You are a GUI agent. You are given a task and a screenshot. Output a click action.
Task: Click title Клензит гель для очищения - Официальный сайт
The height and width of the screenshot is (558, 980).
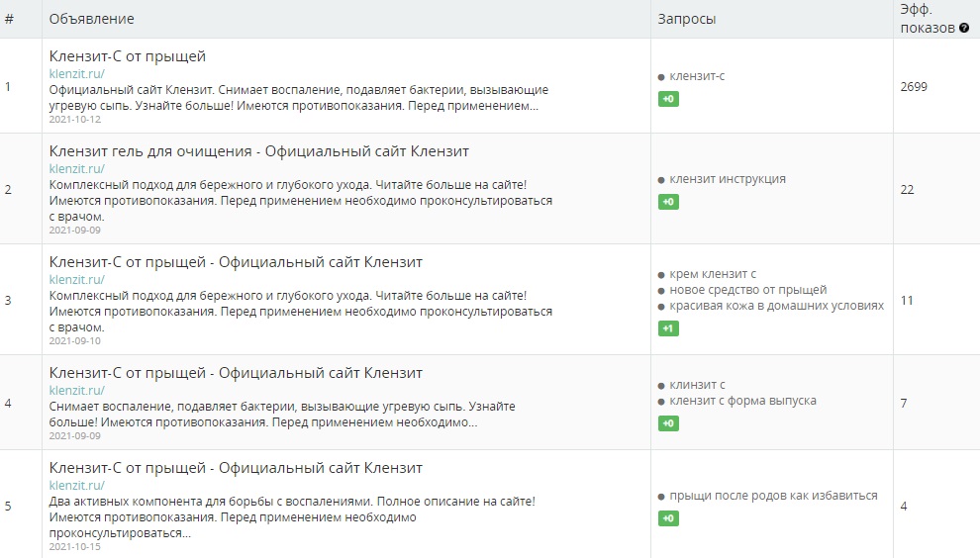[x=258, y=151]
